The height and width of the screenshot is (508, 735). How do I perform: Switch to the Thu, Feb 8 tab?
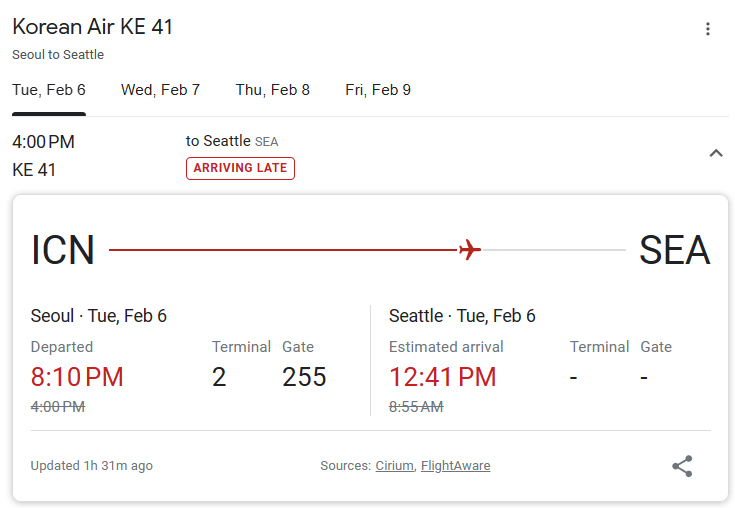(x=272, y=90)
